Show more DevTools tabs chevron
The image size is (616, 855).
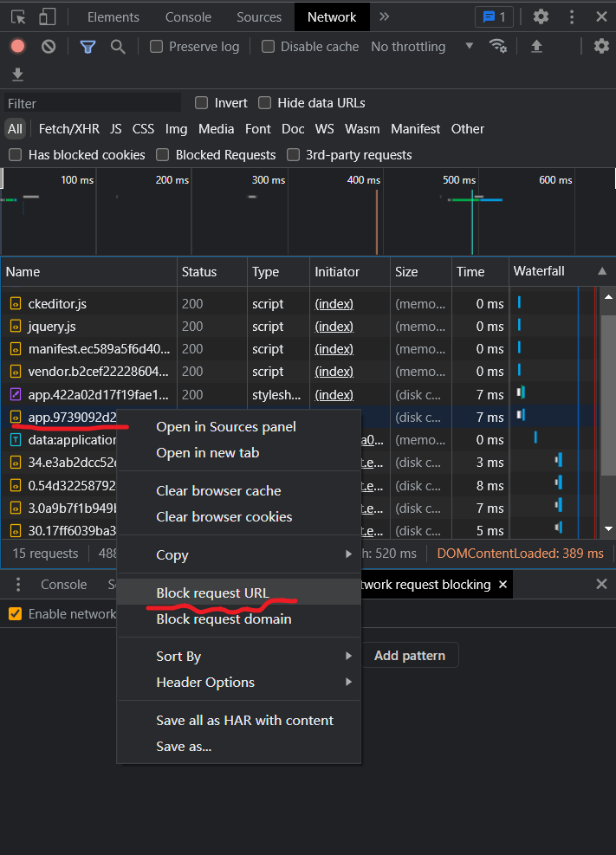385,17
